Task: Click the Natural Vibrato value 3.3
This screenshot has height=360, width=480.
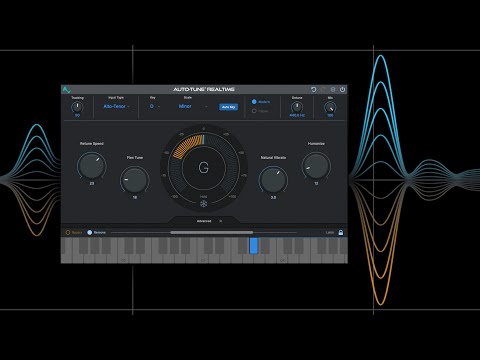Action: pyautogui.click(x=273, y=197)
